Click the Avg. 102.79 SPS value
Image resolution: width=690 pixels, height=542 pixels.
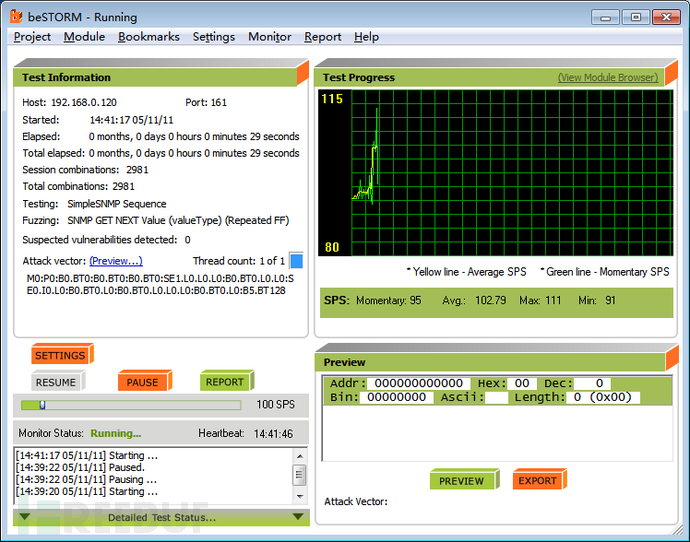[474, 300]
